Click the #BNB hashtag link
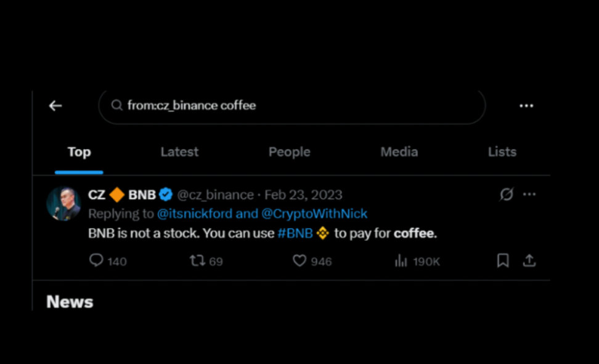599x364 pixels. tap(296, 233)
